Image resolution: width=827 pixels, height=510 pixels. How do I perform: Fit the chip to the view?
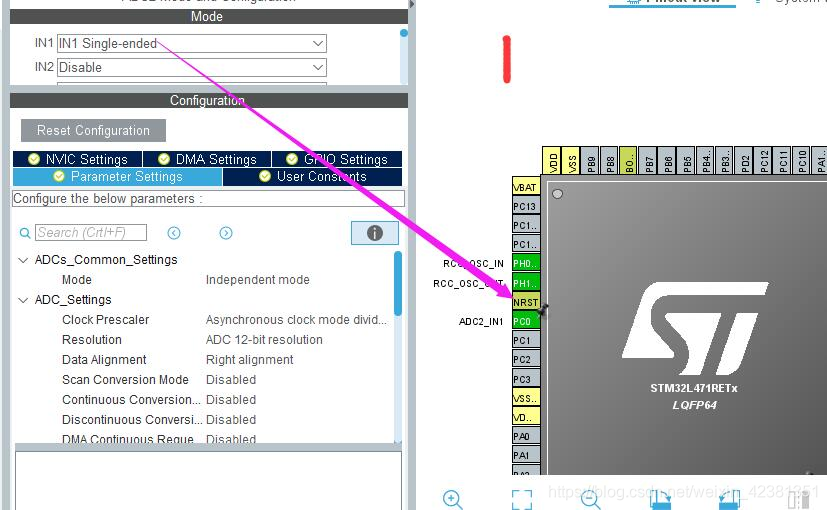(x=522, y=499)
